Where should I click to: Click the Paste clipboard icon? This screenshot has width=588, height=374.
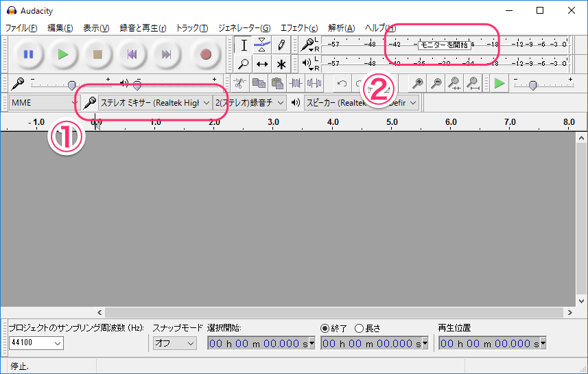coord(277,83)
